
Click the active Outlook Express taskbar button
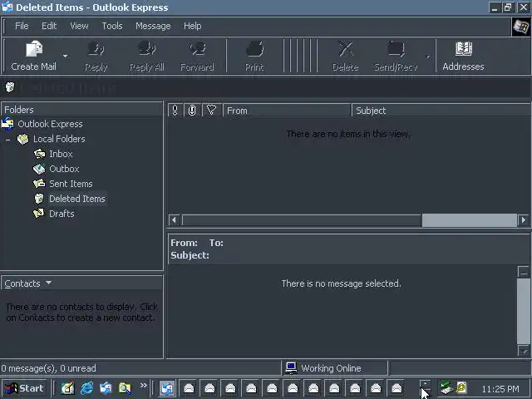(x=167, y=388)
